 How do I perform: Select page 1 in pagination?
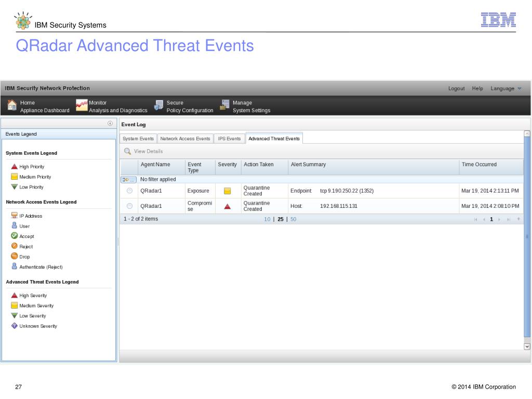pos(491,220)
